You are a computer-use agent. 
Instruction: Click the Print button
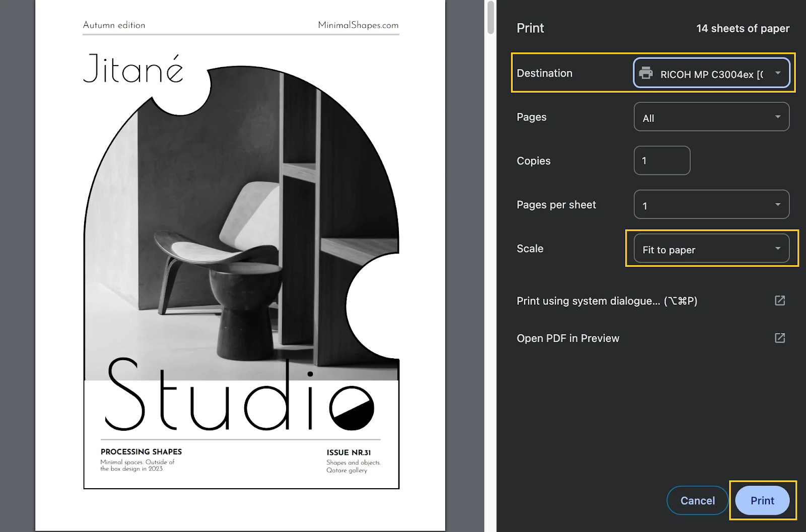click(762, 500)
